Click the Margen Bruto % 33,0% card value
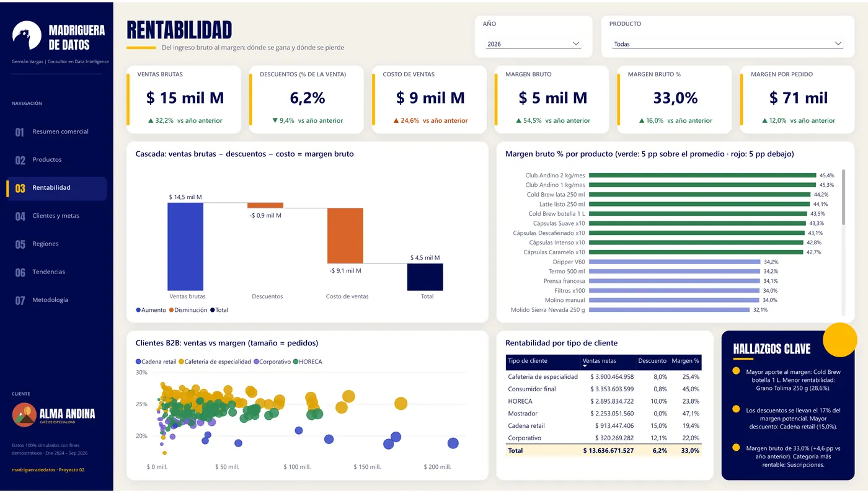Image resolution: width=868 pixels, height=493 pixels. pyautogui.click(x=675, y=97)
